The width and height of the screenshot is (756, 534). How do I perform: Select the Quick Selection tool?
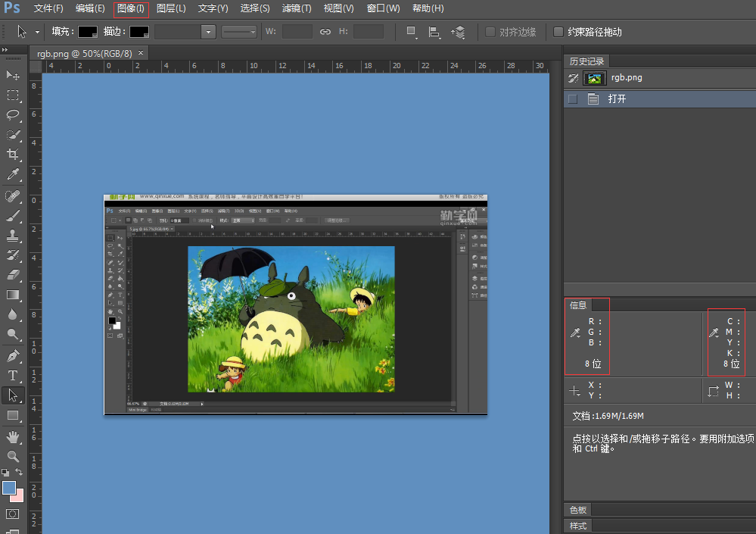(x=13, y=135)
